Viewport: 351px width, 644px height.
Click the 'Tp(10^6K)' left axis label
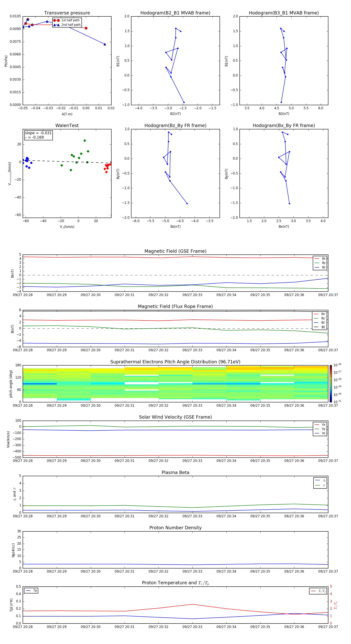point(11,605)
